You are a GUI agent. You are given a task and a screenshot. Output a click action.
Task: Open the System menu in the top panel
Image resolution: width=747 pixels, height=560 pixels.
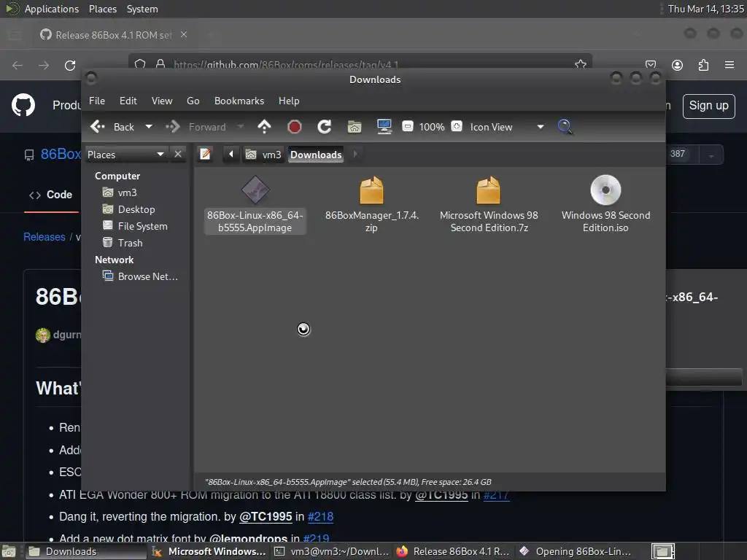click(142, 9)
